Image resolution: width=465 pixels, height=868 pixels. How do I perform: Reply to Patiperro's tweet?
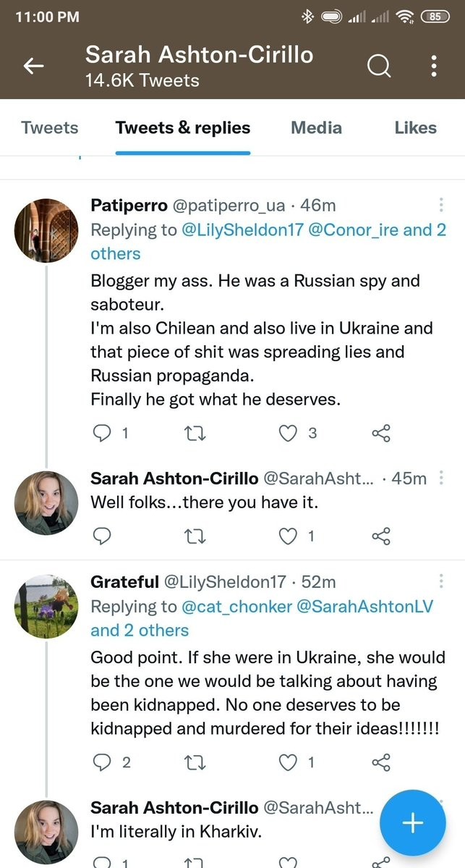[103, 434]
